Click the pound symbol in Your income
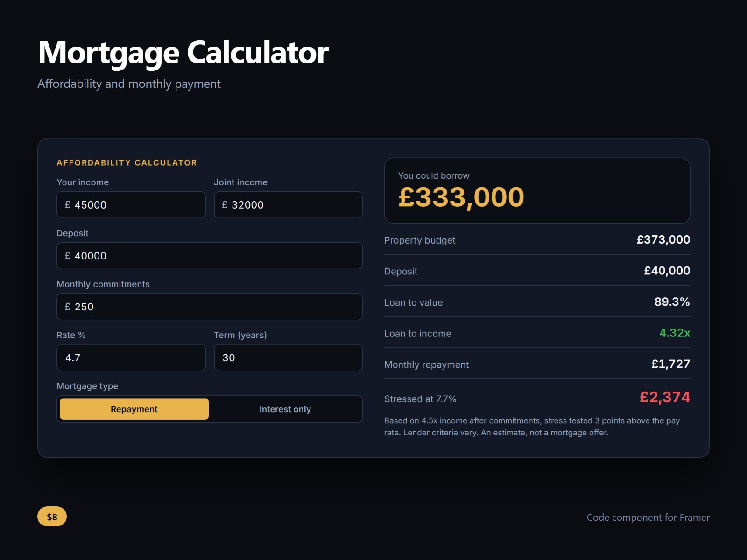The image size is (747, 560). (68, 205)
